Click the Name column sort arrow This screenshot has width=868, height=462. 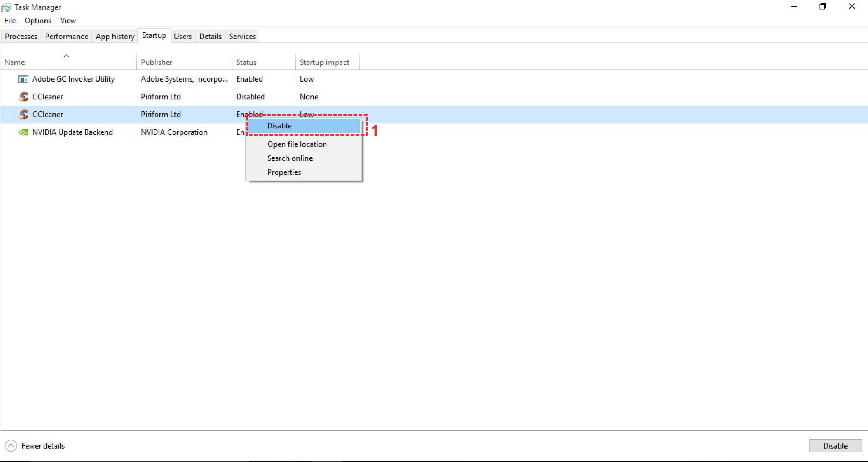[66, 56]
